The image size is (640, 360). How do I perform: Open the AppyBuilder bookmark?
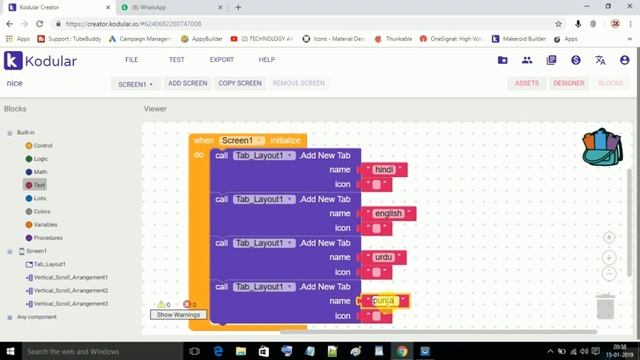click(202, 39)
